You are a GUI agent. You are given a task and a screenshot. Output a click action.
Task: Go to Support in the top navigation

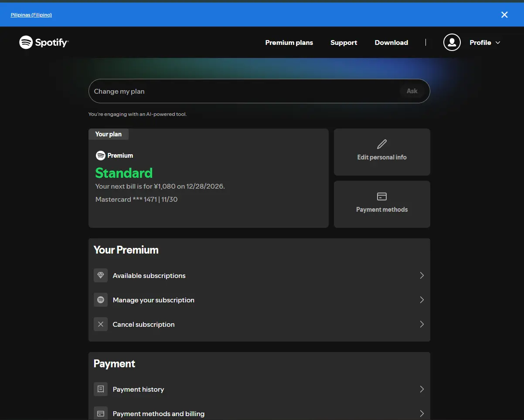coord(344,42)
